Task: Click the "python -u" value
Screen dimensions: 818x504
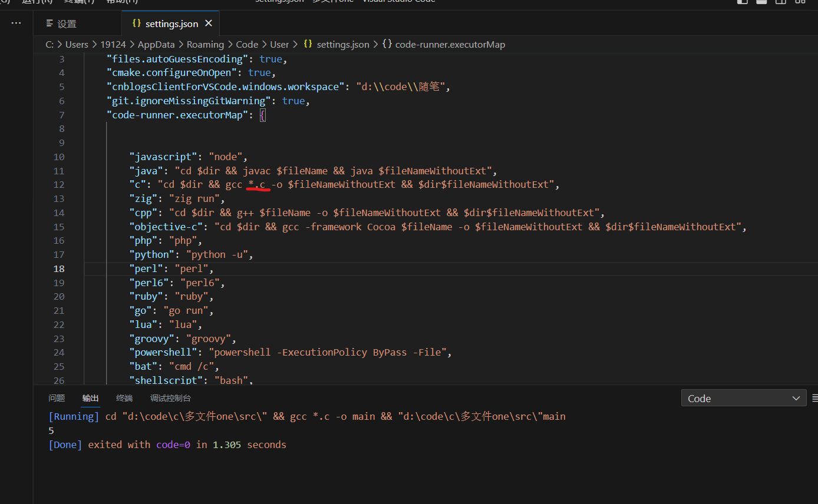Action: point(217,254)
